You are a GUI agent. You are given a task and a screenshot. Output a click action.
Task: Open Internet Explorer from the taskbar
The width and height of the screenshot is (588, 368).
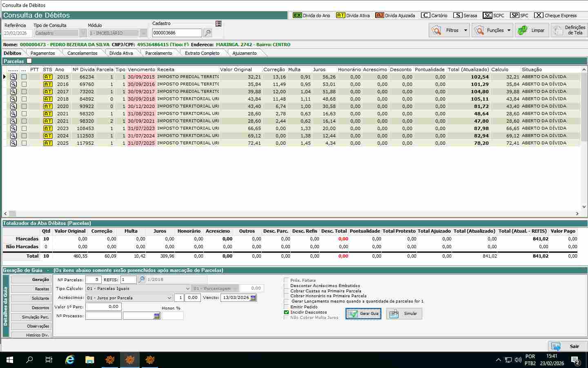coord(70,360)
